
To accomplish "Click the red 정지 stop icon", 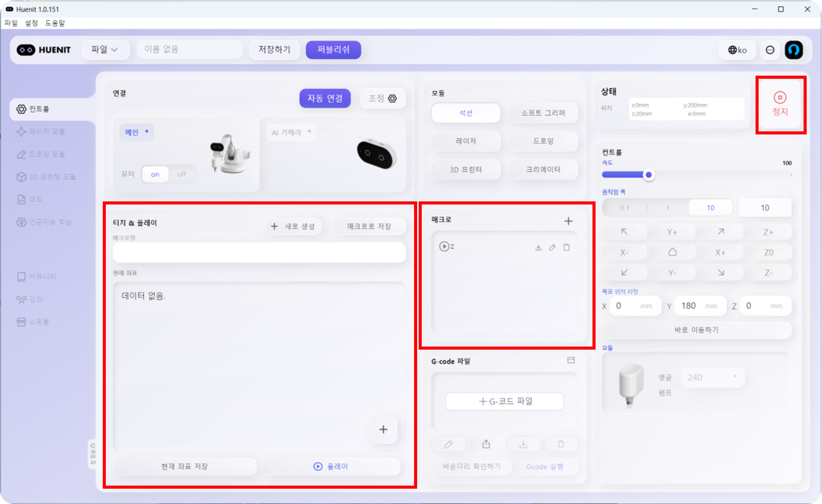I will point(780,98).
